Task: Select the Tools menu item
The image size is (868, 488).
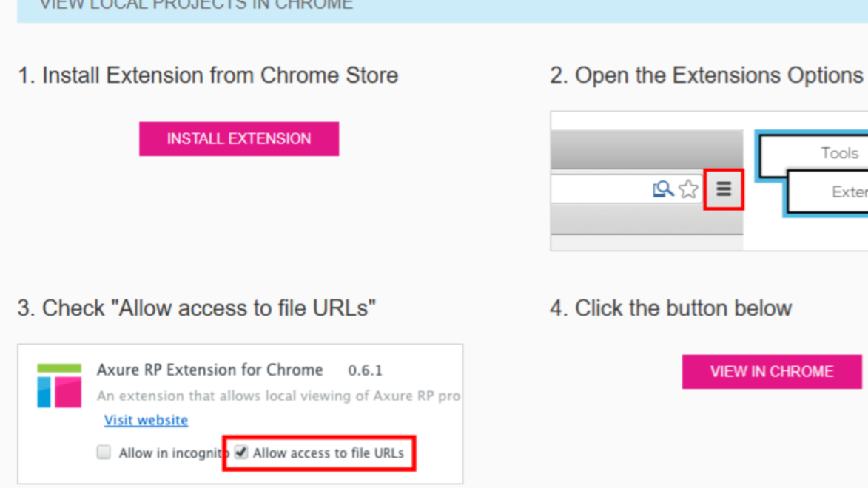Action: coord(838,153)
